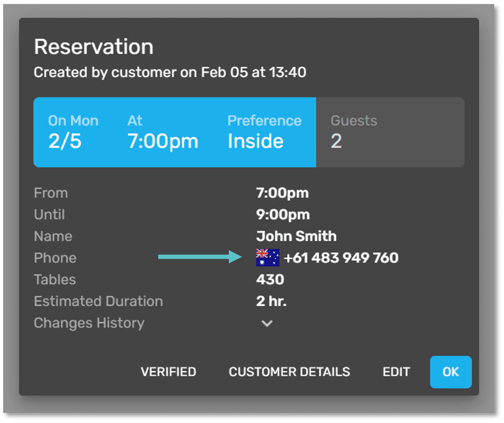Click the Created by customer subtitle
504x423 pixels.
click(x=170, y=72)
